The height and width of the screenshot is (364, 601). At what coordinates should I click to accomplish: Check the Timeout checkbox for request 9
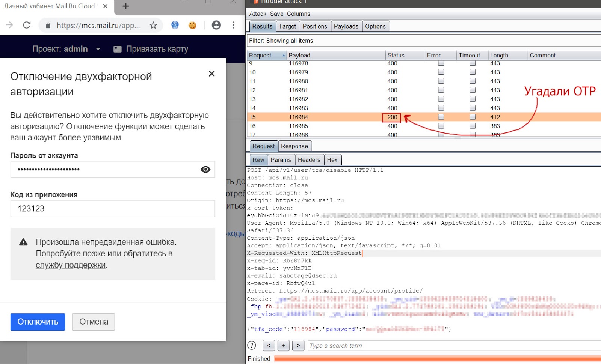pyautogui.click(x=472, y=63)
